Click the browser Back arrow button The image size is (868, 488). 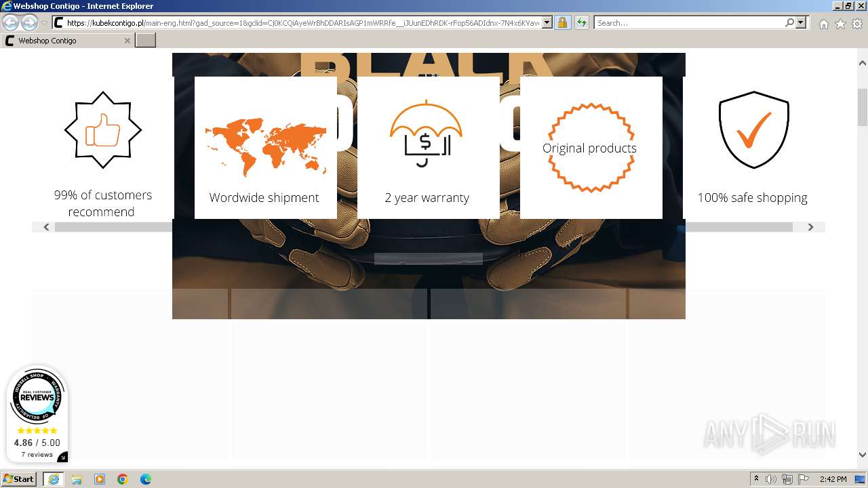(11, 22)
